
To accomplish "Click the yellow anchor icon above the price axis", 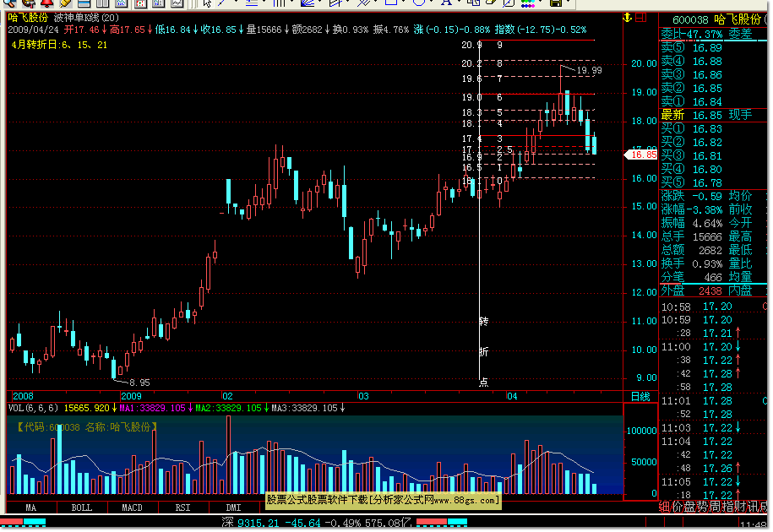I will coord(627,18).
